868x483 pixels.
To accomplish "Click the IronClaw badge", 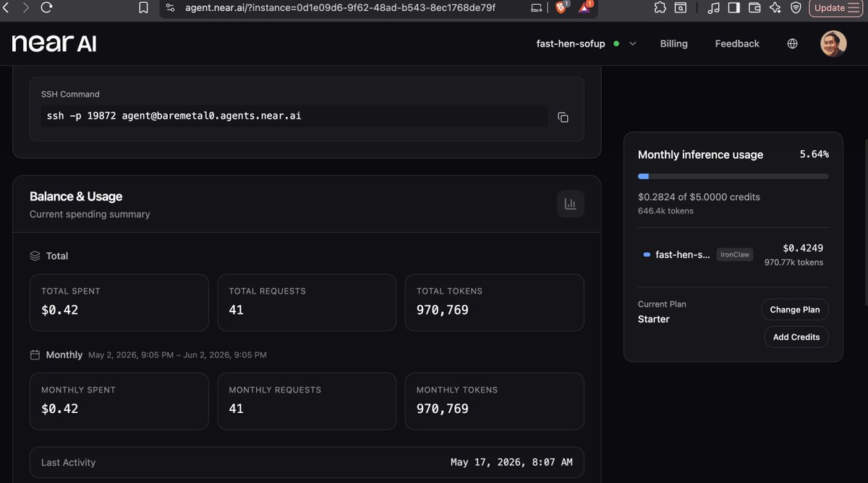I will tap(734, 255).
